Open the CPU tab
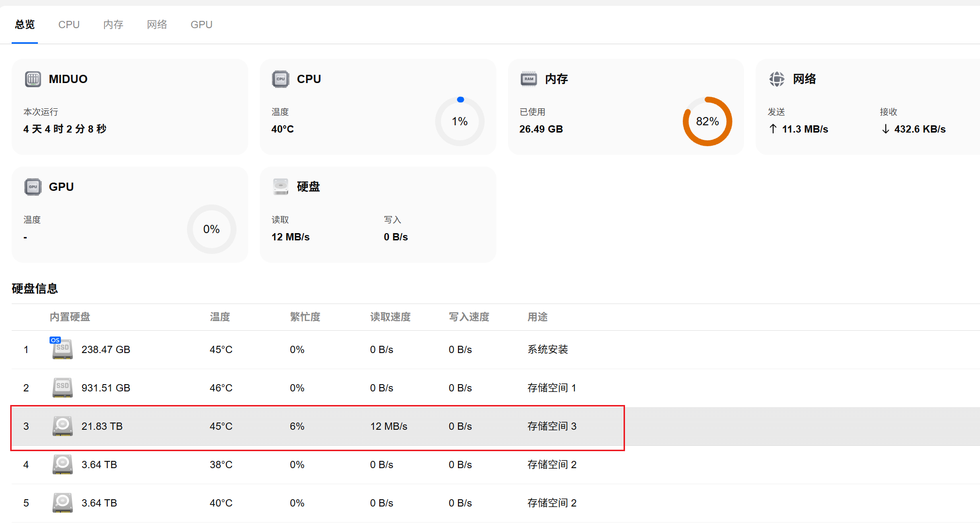 [x=69, y=24]
